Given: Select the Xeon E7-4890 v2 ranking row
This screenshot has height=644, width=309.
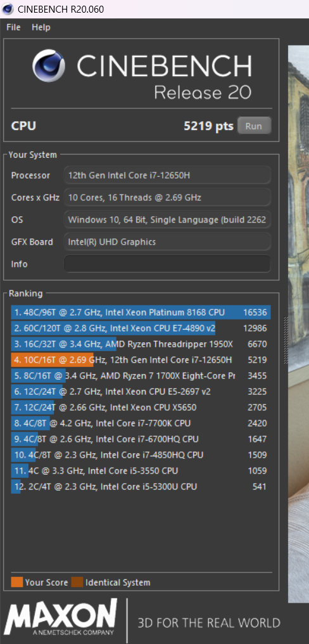Looking at the screenshot, I should click(141, 328).
